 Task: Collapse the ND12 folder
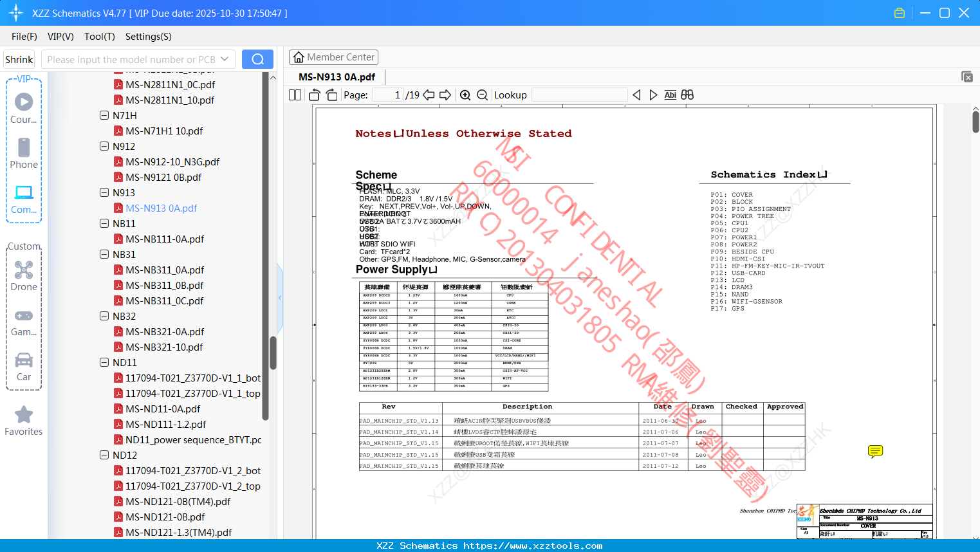click(104, 455)
